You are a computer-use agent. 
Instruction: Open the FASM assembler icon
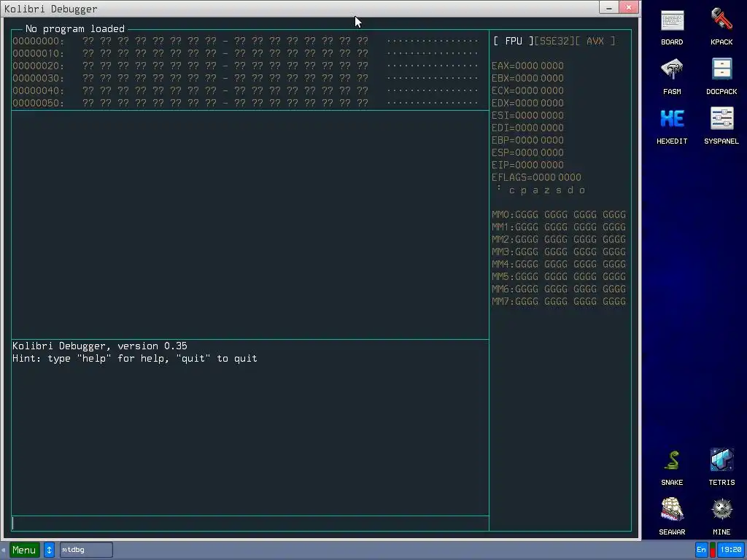[672, 77]
